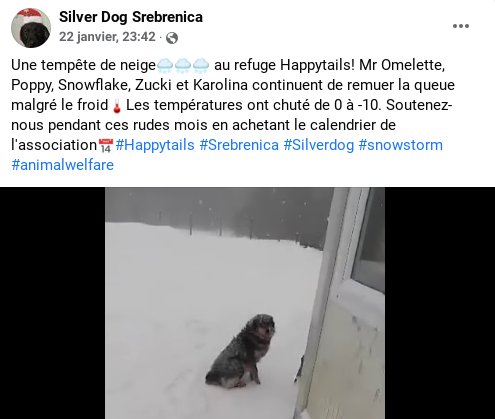495x419 pixels.
Task: Click the black bar left of video
Action: click(53, 303)
